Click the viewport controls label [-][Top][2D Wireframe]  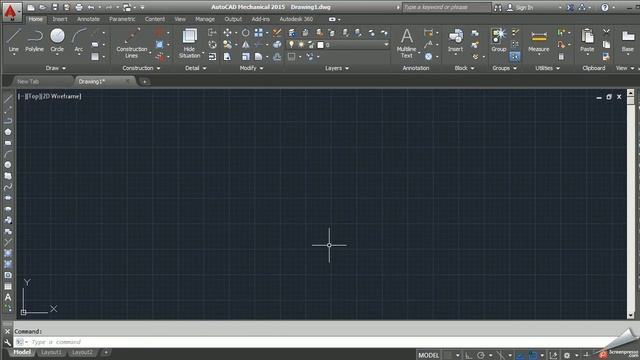(50, 96)
